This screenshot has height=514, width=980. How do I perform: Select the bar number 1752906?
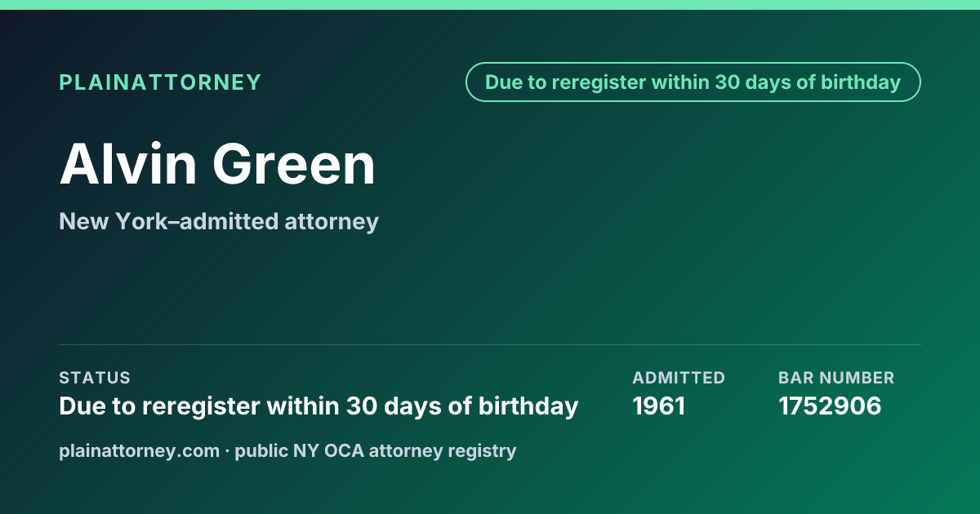pos(830,406)
